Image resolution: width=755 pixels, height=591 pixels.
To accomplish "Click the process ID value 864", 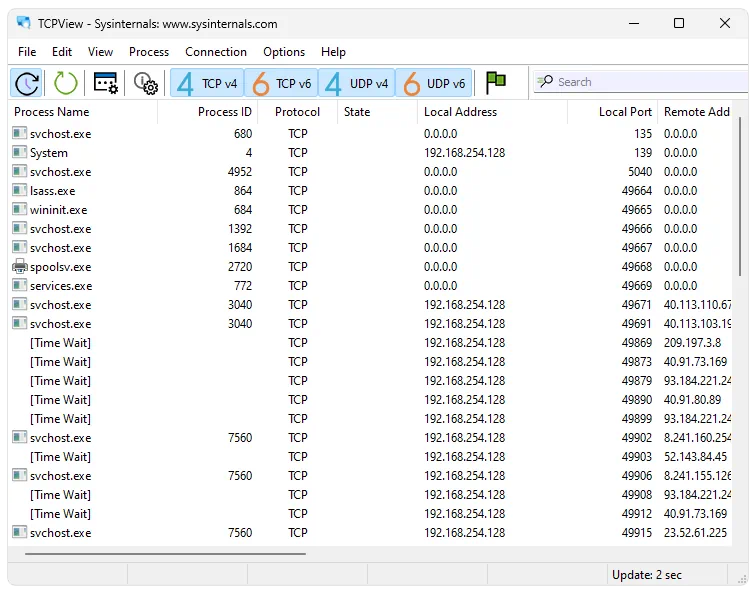I will 243,191.
